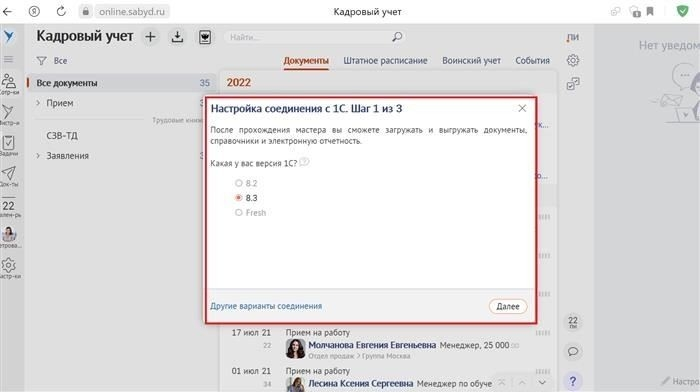The height and width of the screenshot is (392, 700).
Task: Click the ПИ user initials icon
Action: coord(572,37)
